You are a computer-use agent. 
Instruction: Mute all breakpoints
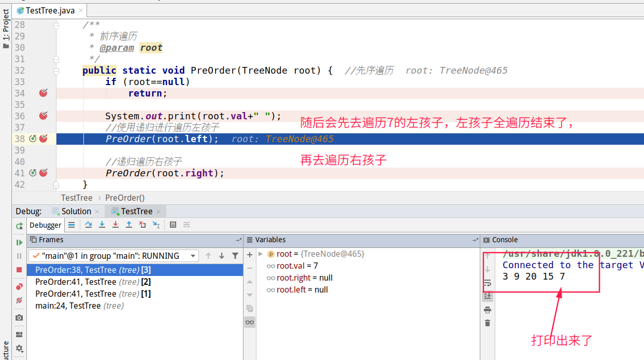coord(19,300)
